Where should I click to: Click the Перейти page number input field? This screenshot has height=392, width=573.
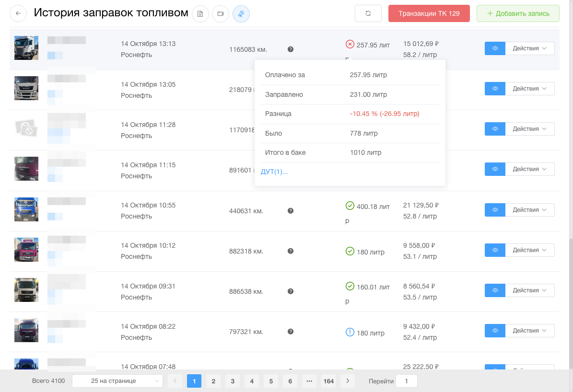click(407, 381)
